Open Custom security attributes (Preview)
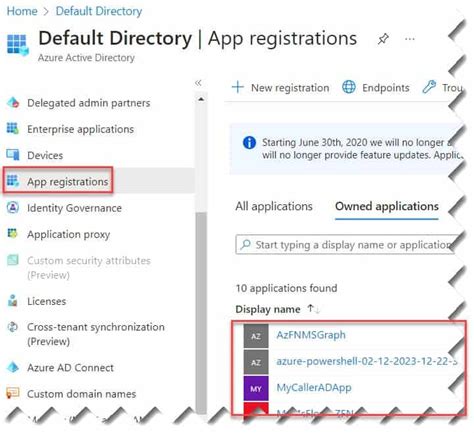 pos(89,268)
